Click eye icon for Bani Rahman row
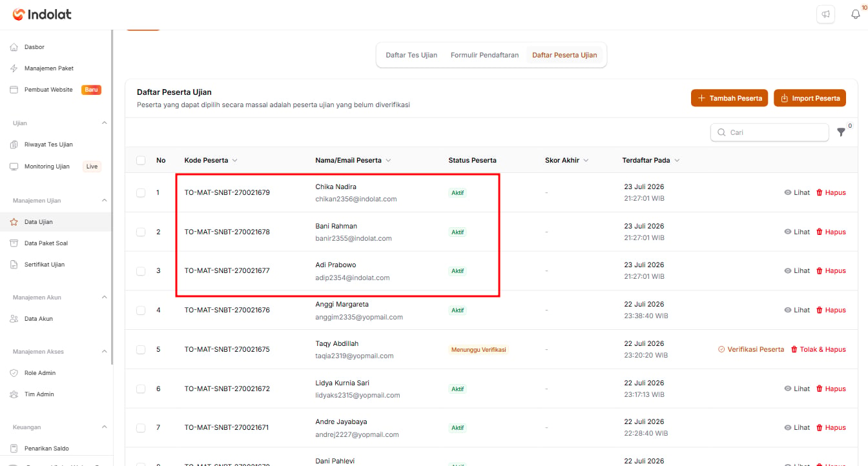868x466 pixels. (787, 232)
